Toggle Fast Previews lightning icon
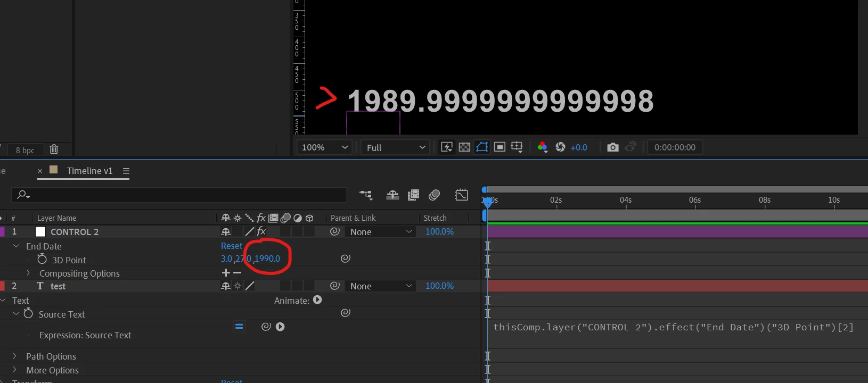Screen dimensions: 868x383 coord(447,147)
